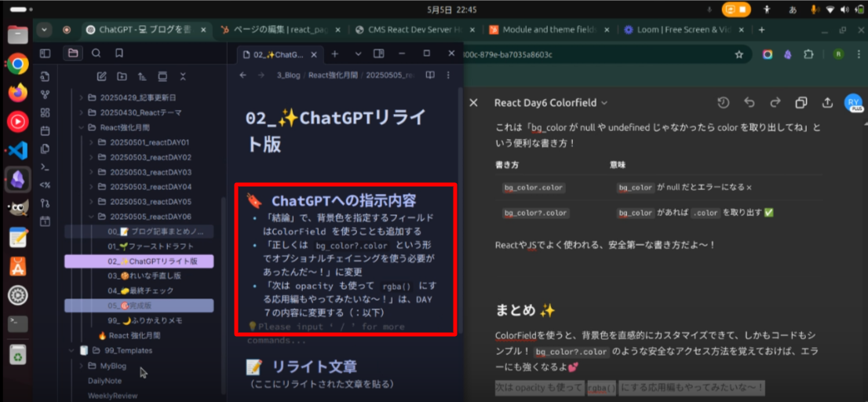Image resolution: width=868 pixels, height=402 pixels.
Task: Open the Obsidian tab list dropdown
Action: pyautogui.click(x=358, y=53)
